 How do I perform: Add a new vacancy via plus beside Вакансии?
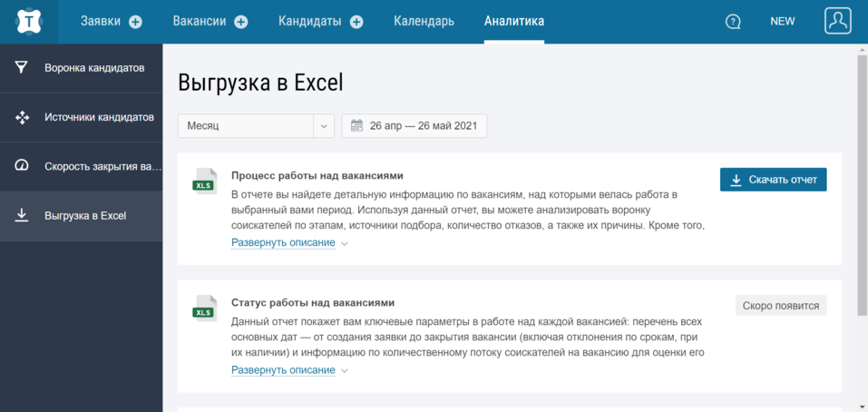point(240,22)
